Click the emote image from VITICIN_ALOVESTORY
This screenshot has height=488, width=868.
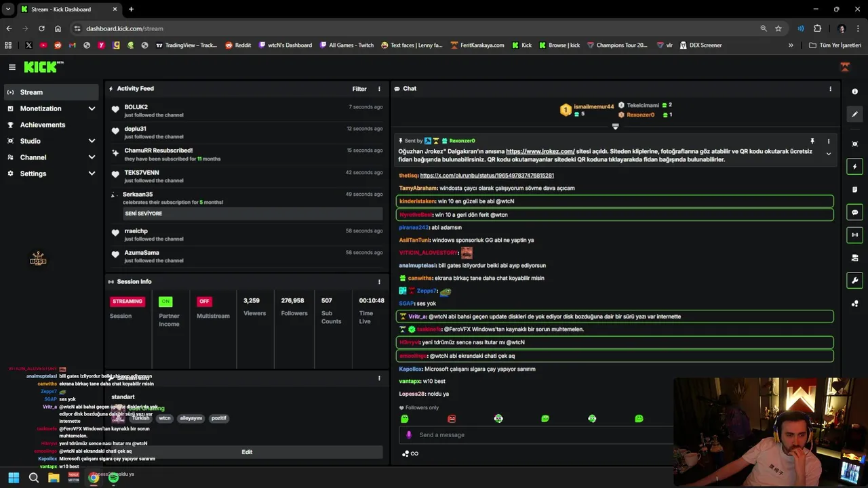(467, 253)
